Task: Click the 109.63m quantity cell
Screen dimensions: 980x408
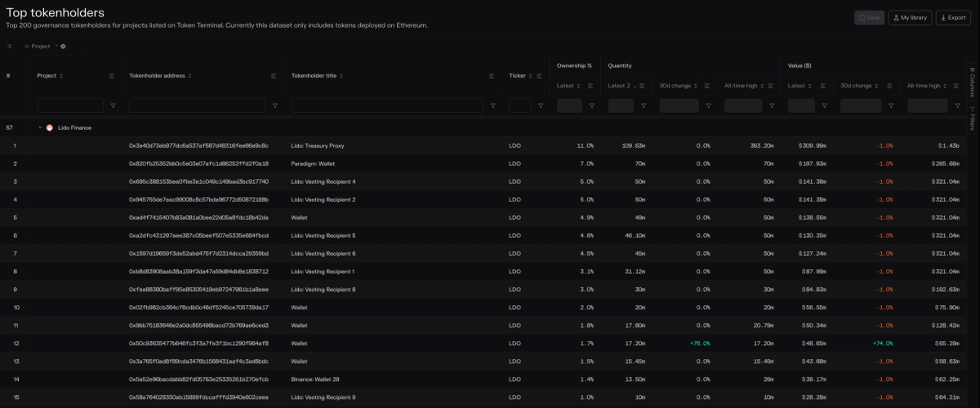Action: pyautogui.click(x=634, y=146)
